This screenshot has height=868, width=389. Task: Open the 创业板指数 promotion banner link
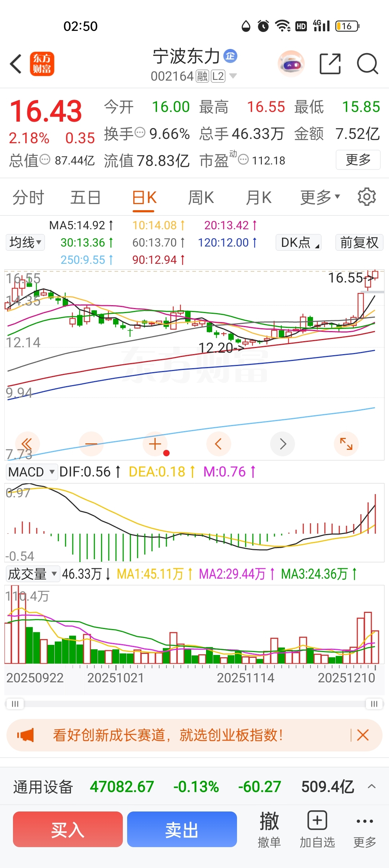click(168, 735)
